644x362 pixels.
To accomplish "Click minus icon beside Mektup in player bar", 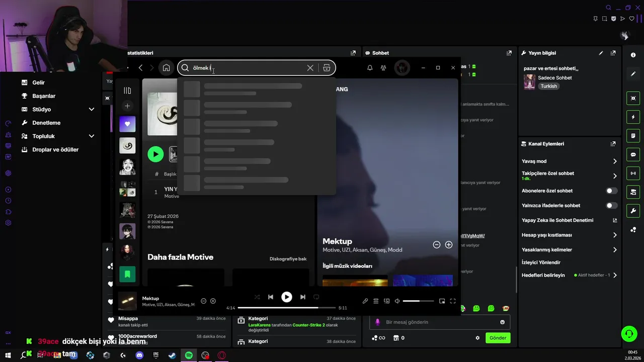I will coord(203,301).
